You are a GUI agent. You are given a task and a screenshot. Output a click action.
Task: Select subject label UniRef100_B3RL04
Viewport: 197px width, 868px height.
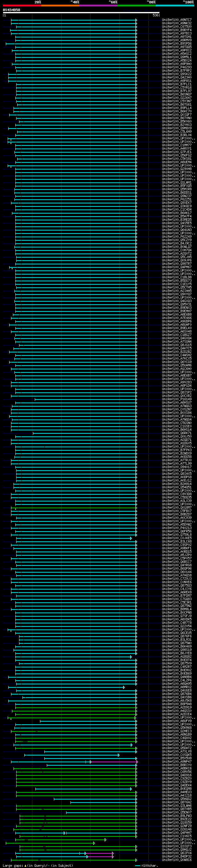(x=177, y=135)
